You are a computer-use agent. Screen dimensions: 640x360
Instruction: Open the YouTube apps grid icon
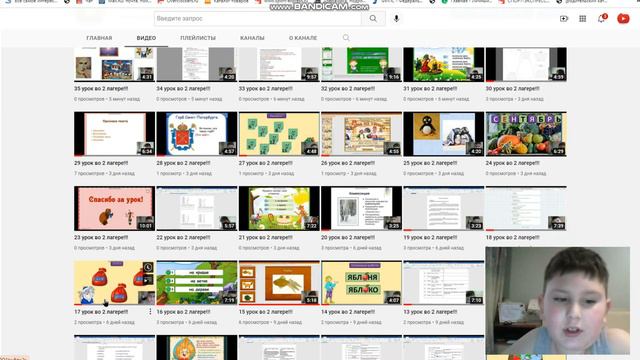582,19
